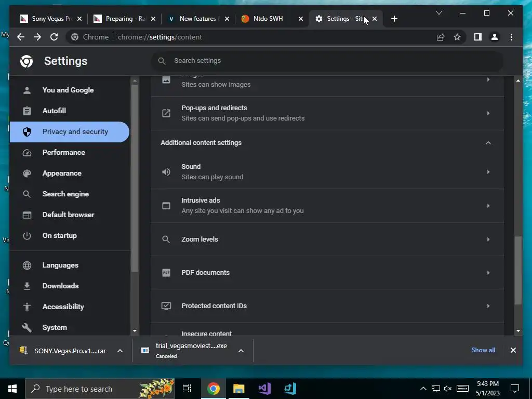The image size is (532, 399).
Task: Open Task View in the taskbar
Action: tap(187, 389)
